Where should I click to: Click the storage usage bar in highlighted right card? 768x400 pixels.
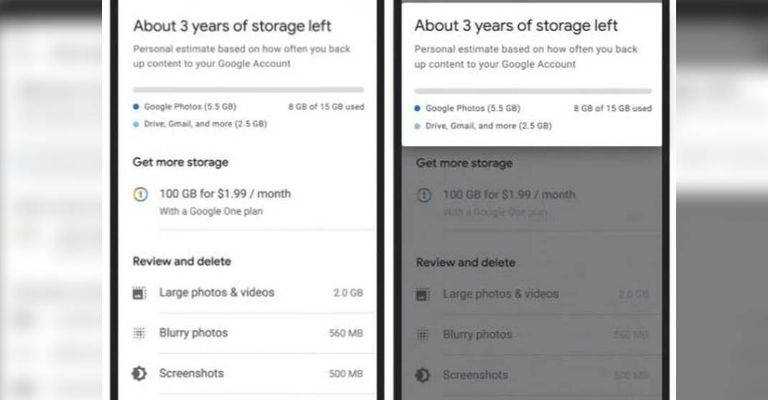[x=532, y=90]
